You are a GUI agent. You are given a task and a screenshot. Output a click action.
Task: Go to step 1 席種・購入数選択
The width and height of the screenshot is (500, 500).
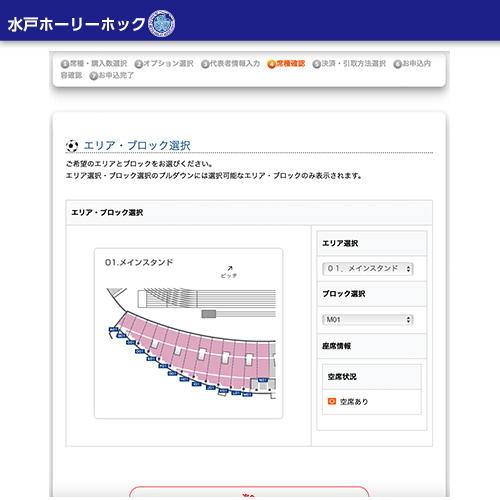coord(94,64)
